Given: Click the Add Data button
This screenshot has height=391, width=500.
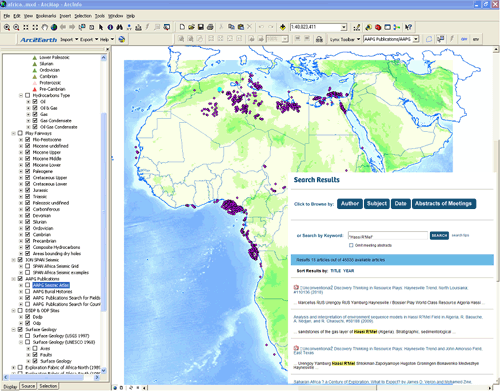Looking at the screenshot, I should (x=283, y=27).
